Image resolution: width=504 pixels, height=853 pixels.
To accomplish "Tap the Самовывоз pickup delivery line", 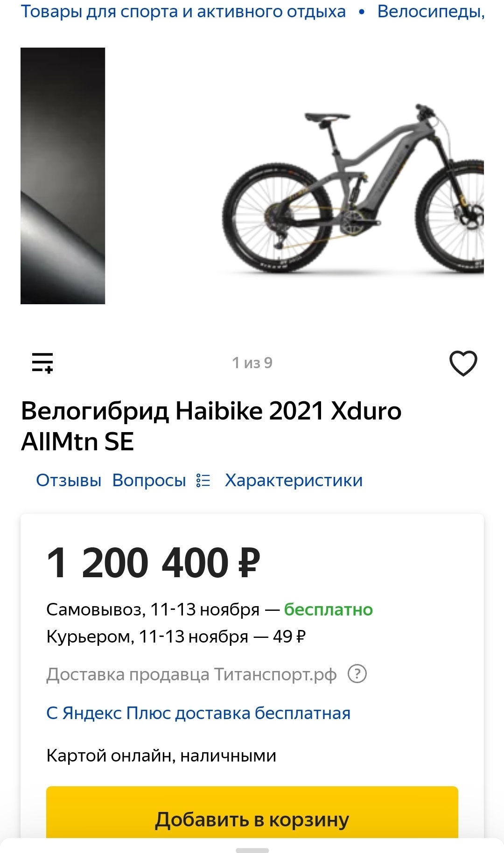I will coord(209,609).
